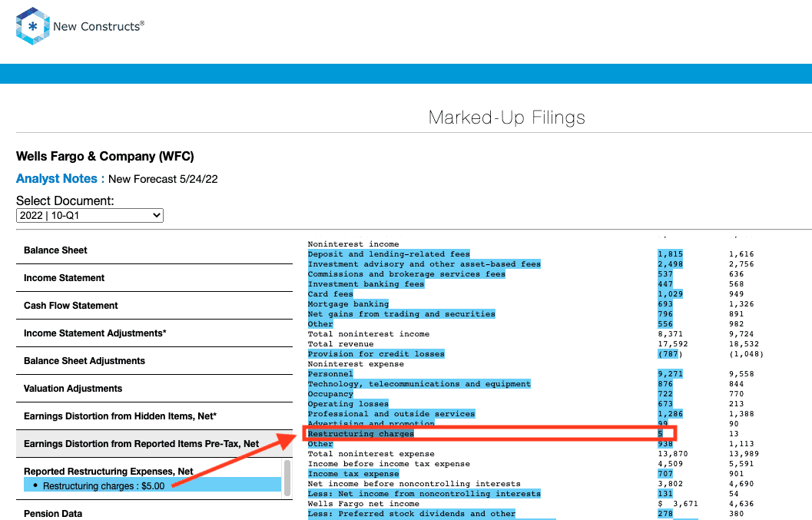
Task: Open the Pension Data section
Action: click(53, 514)
